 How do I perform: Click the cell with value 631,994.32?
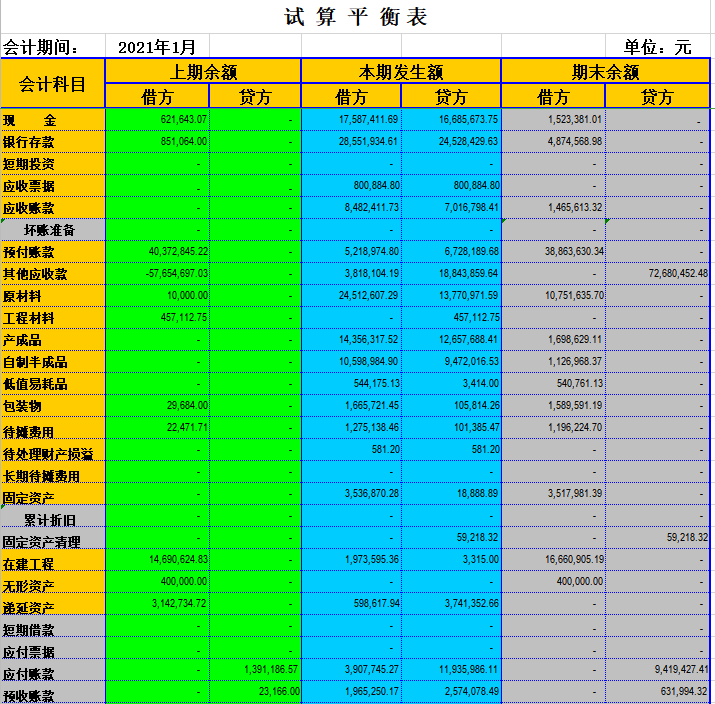point(658,692)
